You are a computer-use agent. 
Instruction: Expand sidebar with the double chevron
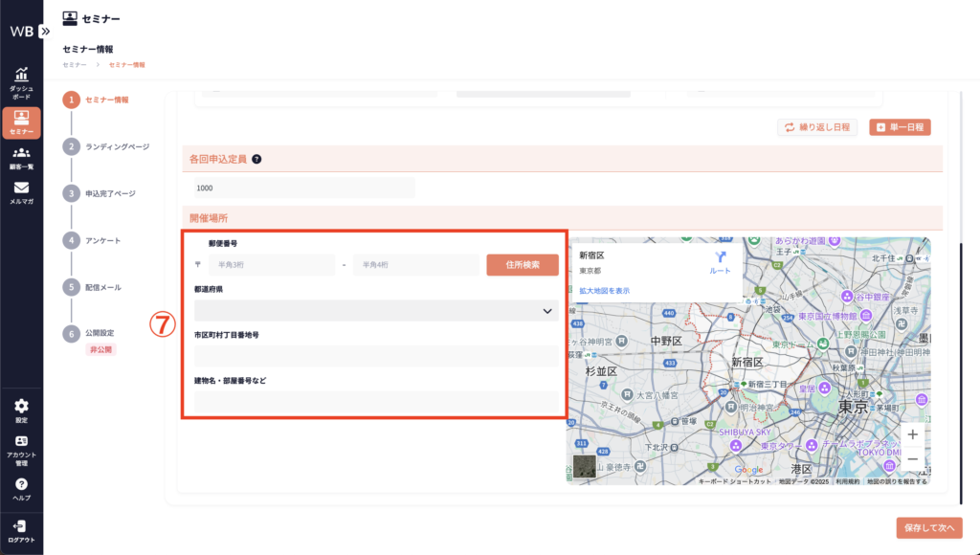[45, 31]
